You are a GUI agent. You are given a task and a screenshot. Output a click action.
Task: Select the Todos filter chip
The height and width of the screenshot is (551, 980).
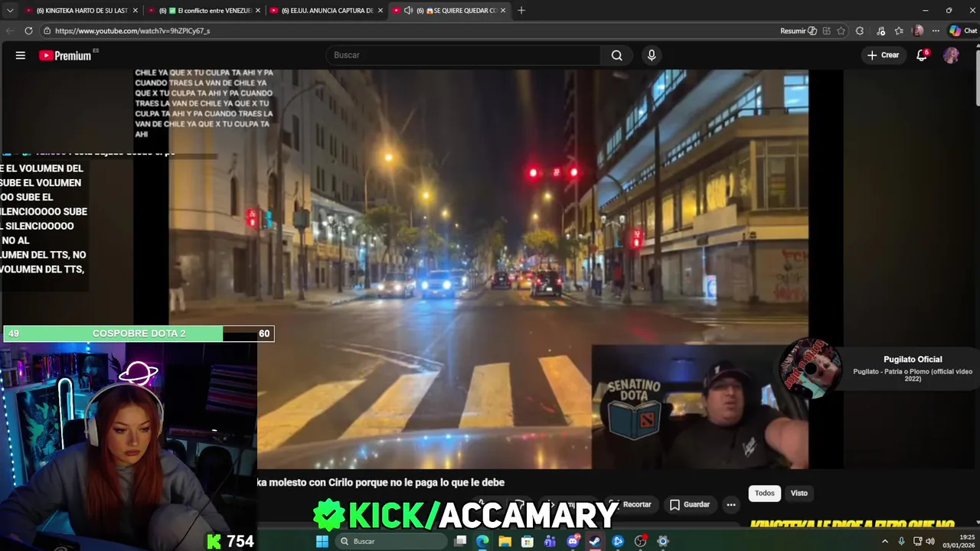[765, 493]
